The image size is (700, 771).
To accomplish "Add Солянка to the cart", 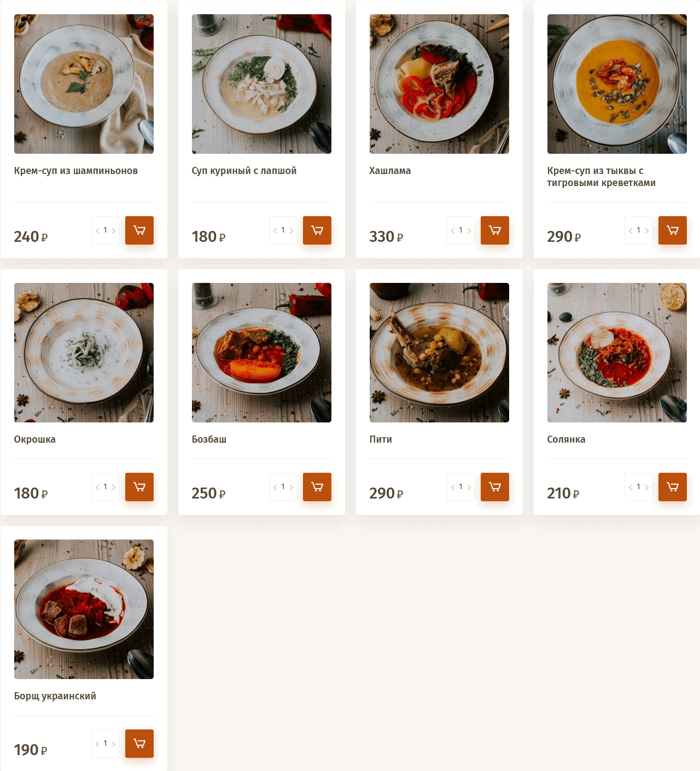I will pyautogui.click(x=673, y=487).
